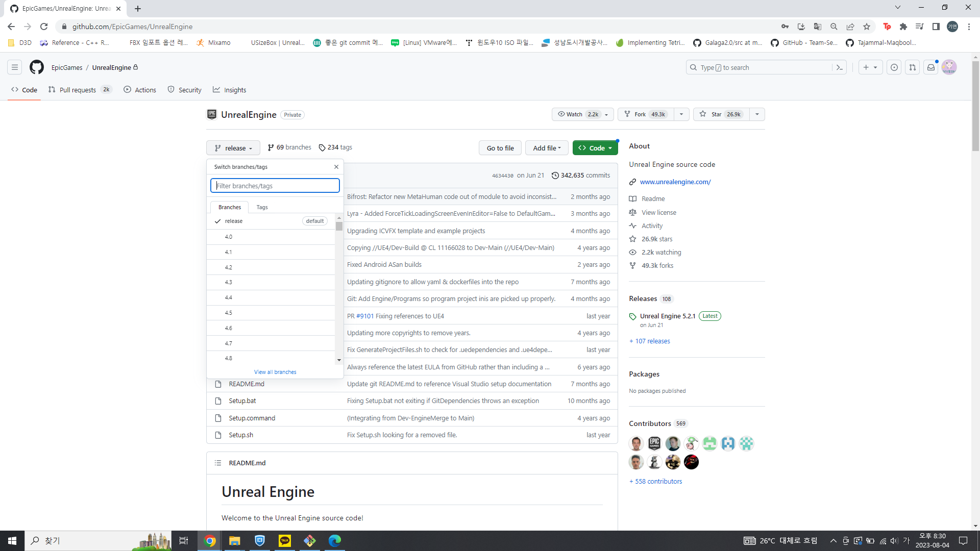The image size is (980, 551).
Task: Open 558 contributors link
Action: [655, 482]
